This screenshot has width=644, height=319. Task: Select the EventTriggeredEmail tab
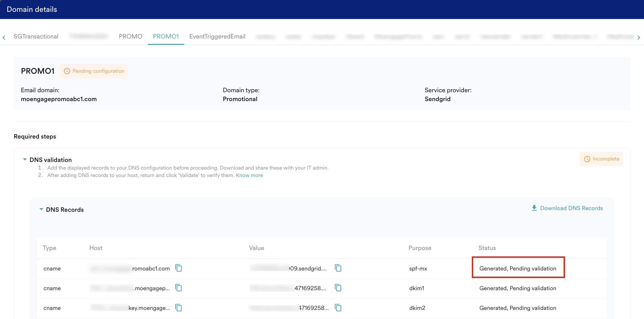(x=217, y=36)
